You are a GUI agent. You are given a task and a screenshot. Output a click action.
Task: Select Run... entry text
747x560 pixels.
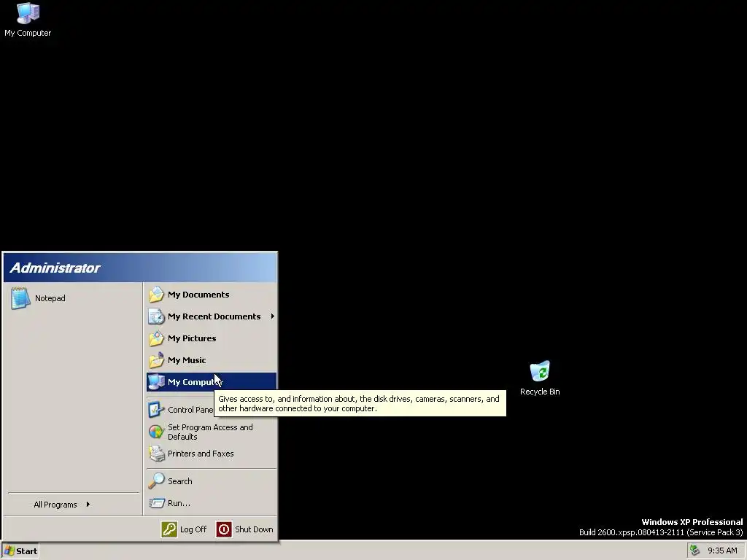[x=179, y=503]
